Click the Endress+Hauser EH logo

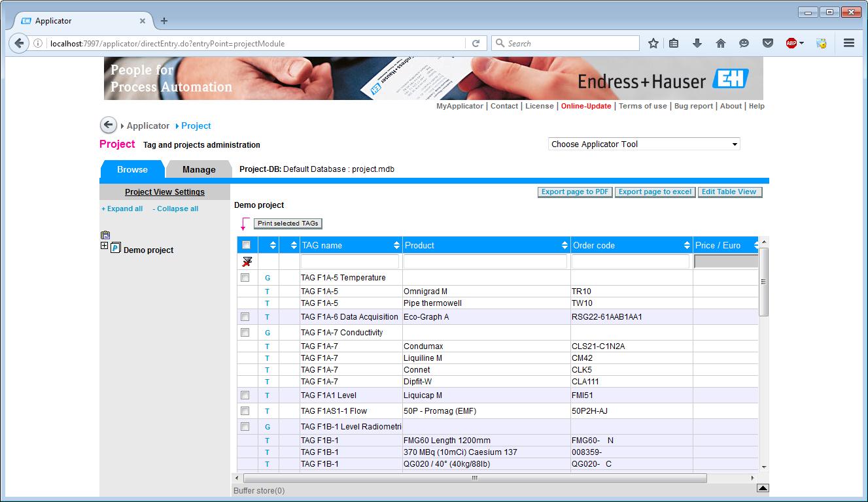pos(729,79)
